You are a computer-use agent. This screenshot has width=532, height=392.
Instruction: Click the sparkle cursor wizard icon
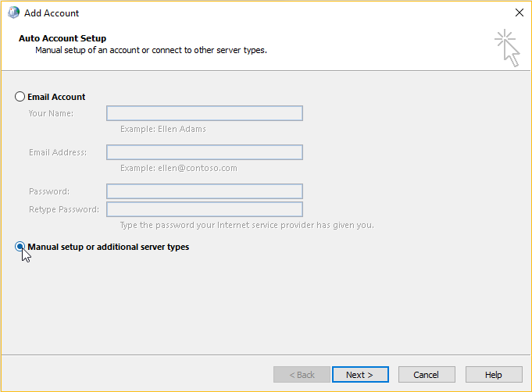[x=507, y=48]
